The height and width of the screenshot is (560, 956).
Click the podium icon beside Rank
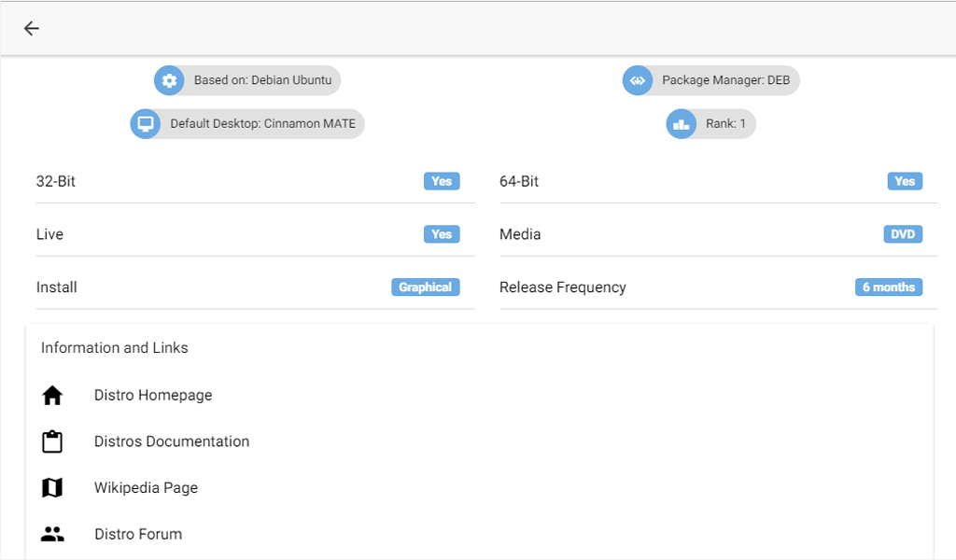682,124
